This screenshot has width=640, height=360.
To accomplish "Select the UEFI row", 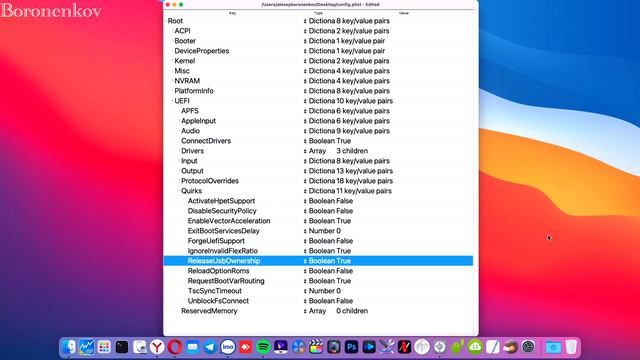I will click(318, 101).
